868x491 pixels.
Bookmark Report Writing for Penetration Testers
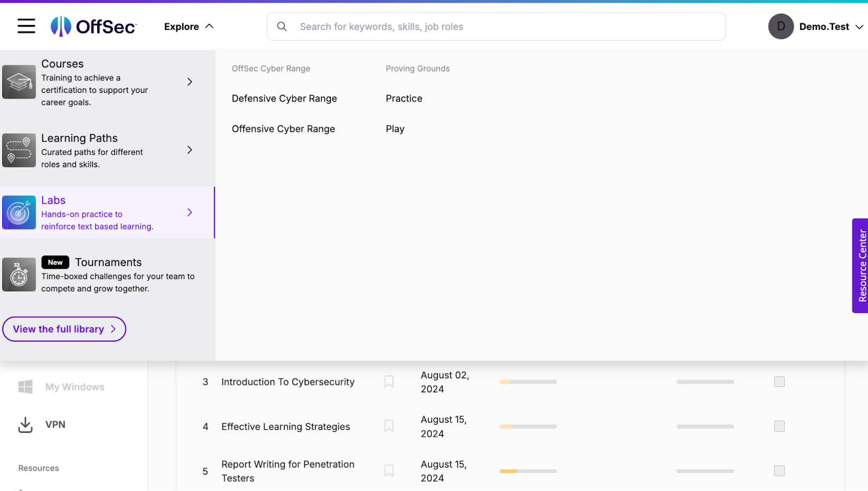pos(389,471)
